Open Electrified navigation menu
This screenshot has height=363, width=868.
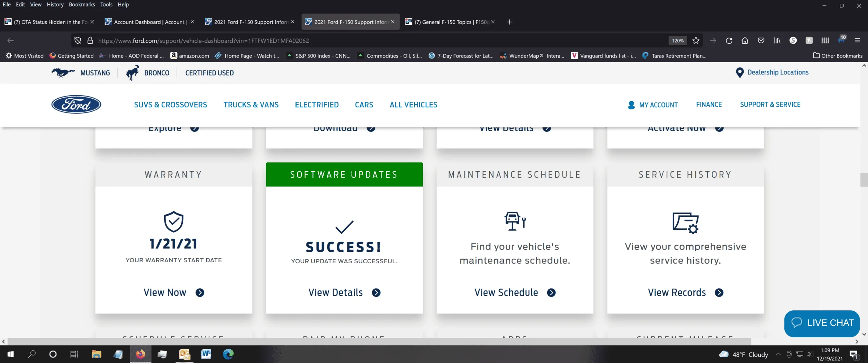317,105
